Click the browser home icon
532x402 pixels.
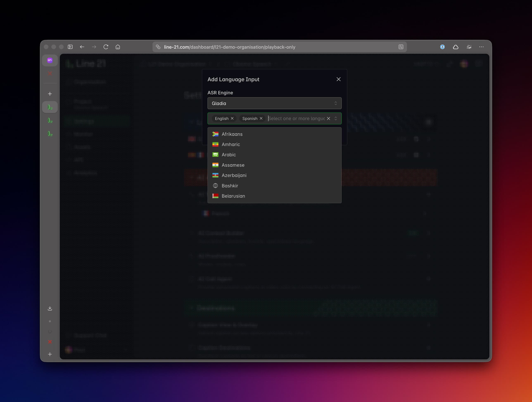[118, 47]
